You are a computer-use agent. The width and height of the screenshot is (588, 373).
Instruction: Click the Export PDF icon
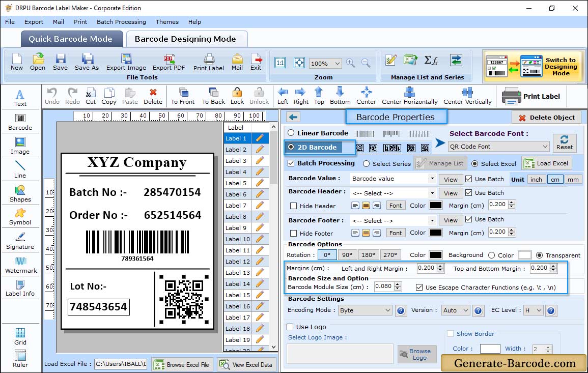(169, 62)
